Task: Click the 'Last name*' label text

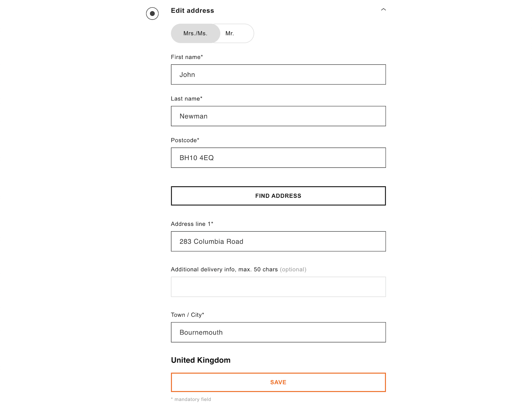Action: (x=187, y=99)
